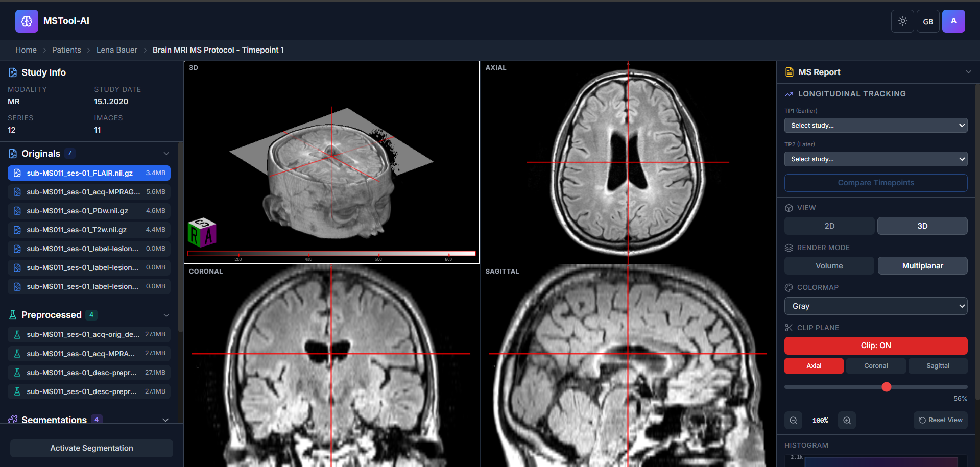
Task: Open Lena Bauer breadcrumb
Action: tap(117, 50)
